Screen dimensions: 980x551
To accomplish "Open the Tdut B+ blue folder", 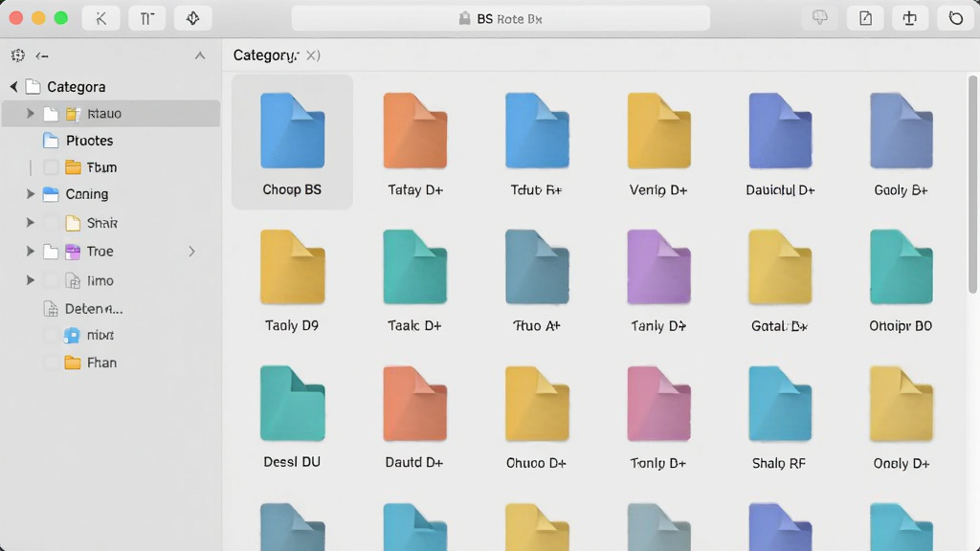I will [x=537, y=130].
